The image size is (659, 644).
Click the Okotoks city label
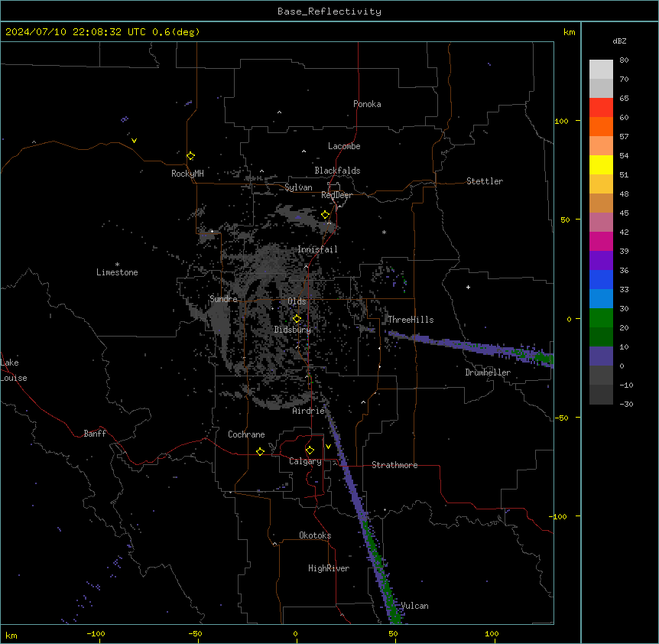[315, 535]
